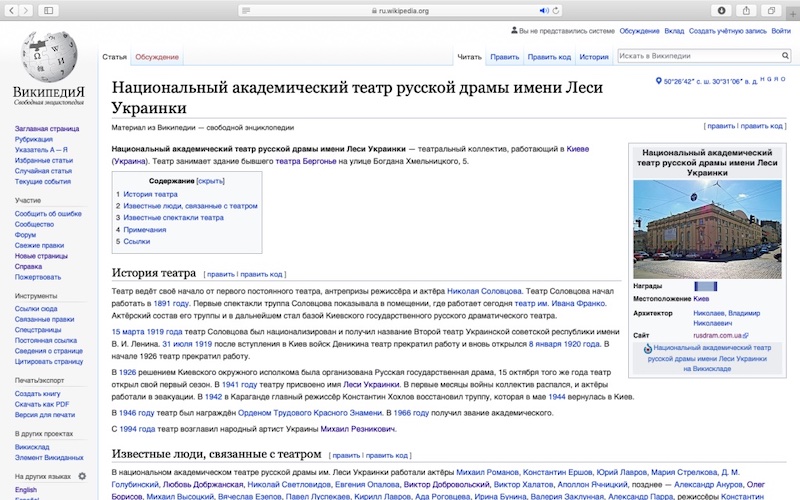The width and height of the screenshot is (800, 500).
Task: Click the Wikimedia Commons icon in infobox
Action: tap(647, 348)
